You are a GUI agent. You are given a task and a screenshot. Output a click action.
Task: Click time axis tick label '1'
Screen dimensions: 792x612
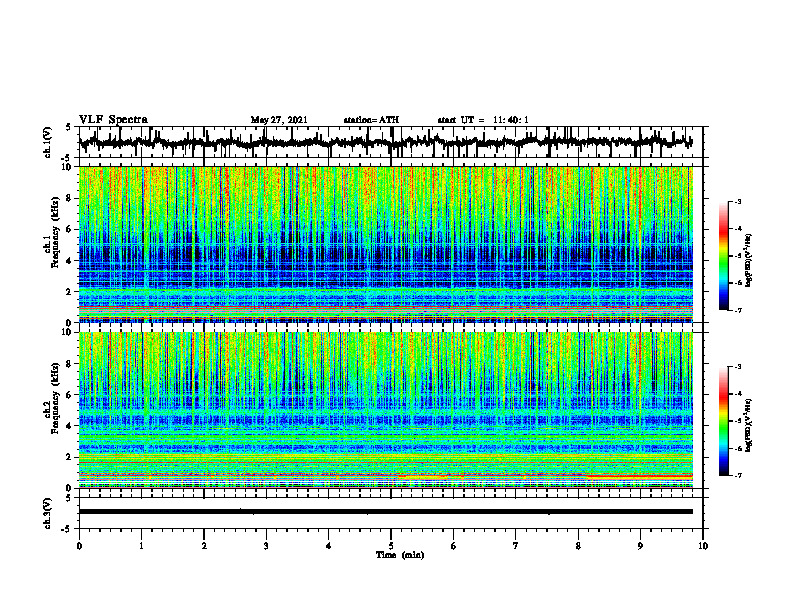[141, 546]
